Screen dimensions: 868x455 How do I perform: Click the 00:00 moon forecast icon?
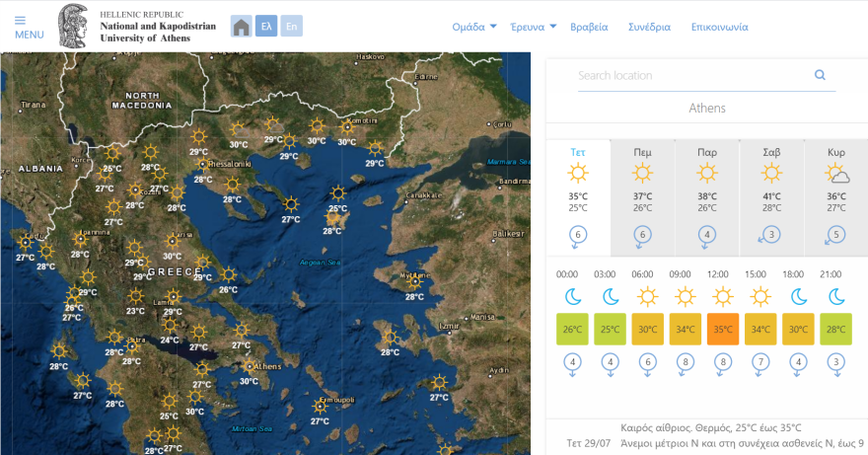coord(572,296)
